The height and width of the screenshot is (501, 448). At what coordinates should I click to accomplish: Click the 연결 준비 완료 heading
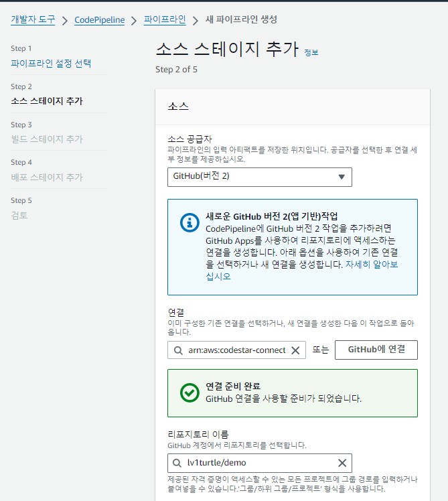point(233,386)
